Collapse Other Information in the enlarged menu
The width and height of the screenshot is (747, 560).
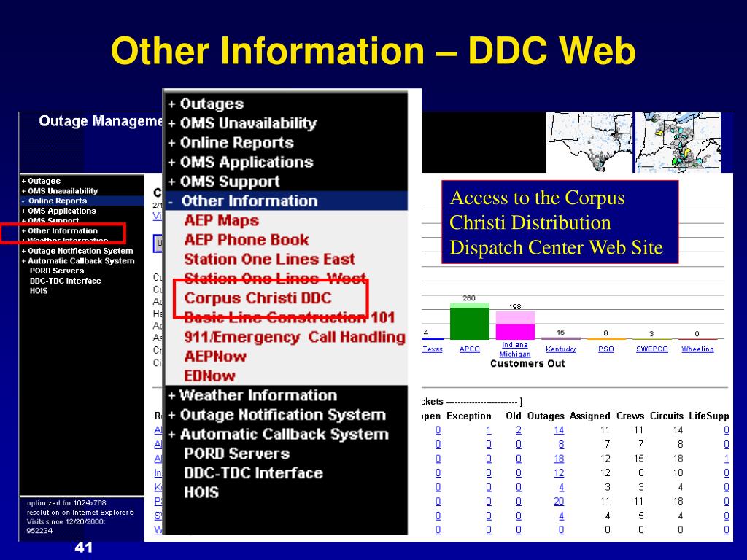coord(243,201)
